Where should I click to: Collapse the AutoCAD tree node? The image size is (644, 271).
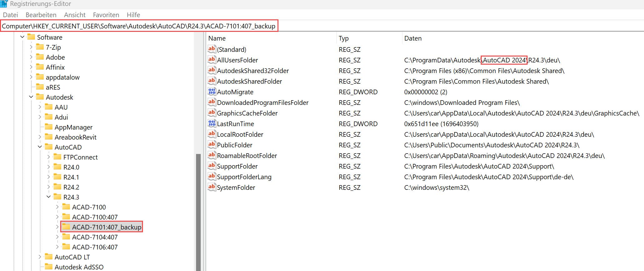(40, 147)
